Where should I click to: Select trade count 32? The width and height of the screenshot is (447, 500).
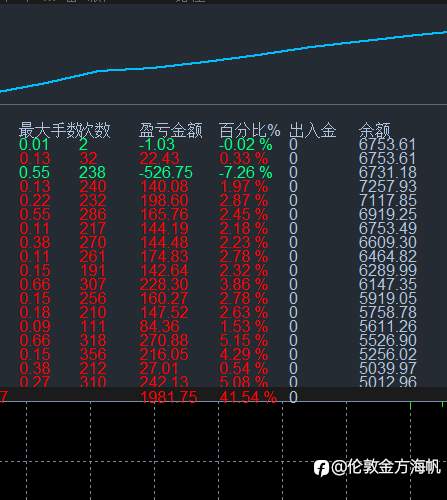pyautogui.click(x=88, y=159)
